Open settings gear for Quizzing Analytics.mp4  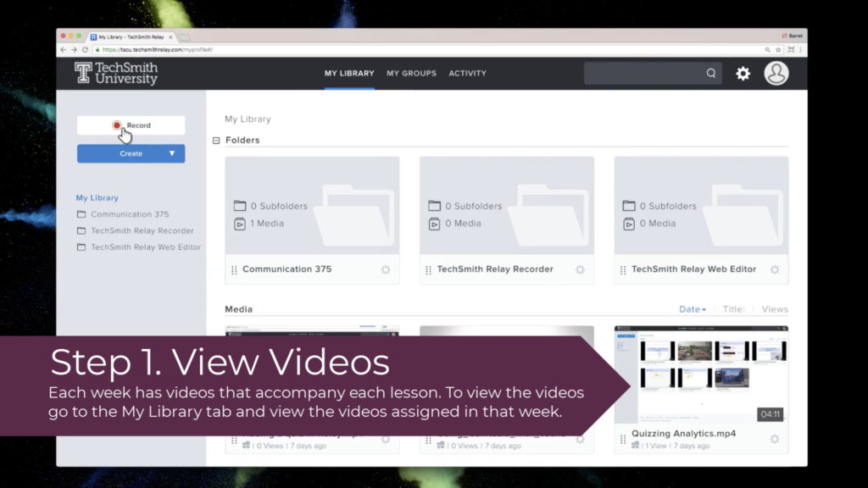tap(775, 439)
